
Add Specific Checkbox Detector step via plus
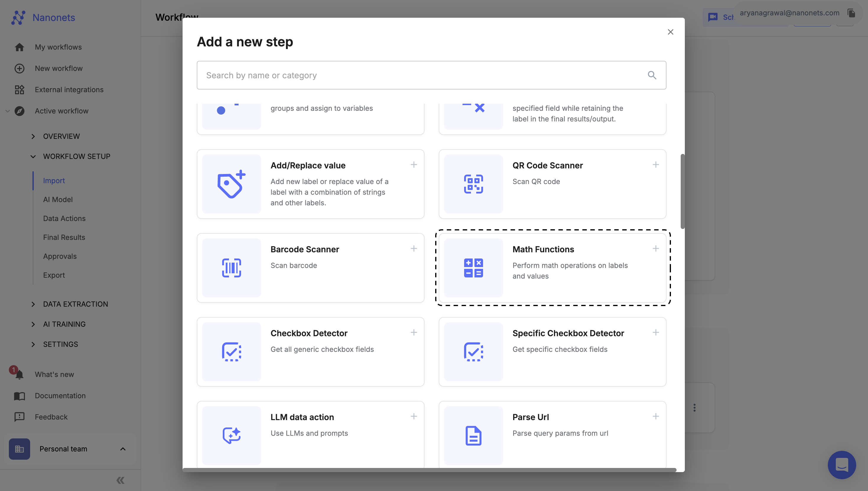pos(656,333)
